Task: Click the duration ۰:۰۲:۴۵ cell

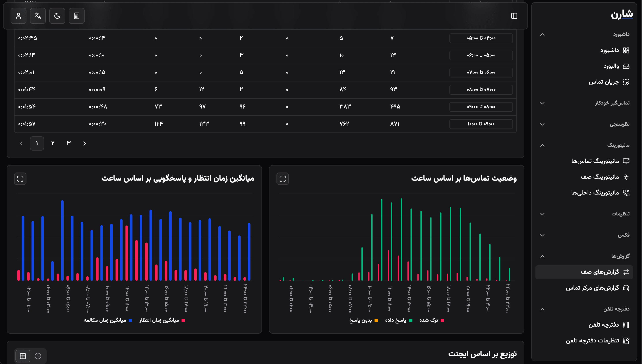Action: (28, 38)
